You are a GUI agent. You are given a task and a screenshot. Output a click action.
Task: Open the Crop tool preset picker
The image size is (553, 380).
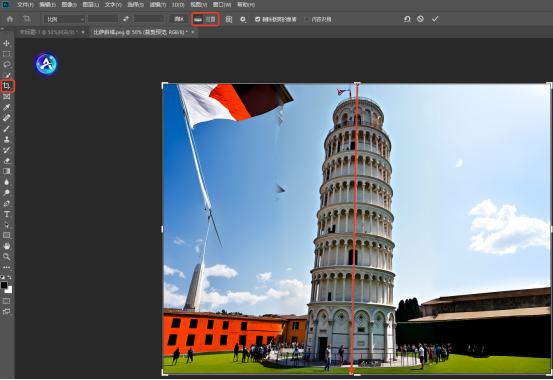tap(29, 19)
